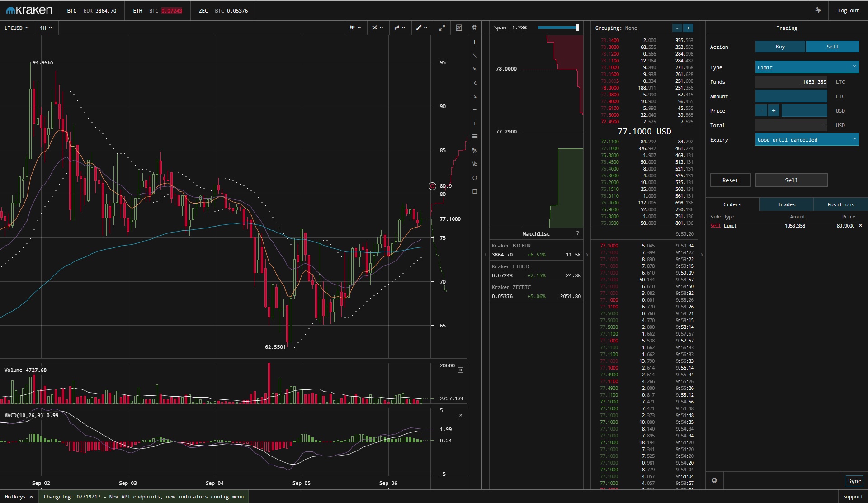Select the trend line drawing tool
Viewport: 868px width, 503px height.
pyautogui.click(x=475, y=56)
